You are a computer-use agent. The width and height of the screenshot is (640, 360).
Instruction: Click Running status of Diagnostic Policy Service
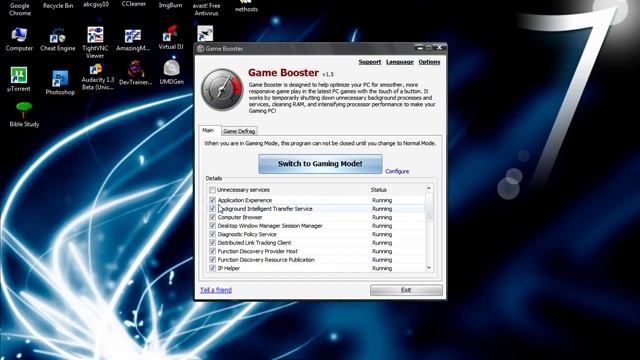(382, 234)
